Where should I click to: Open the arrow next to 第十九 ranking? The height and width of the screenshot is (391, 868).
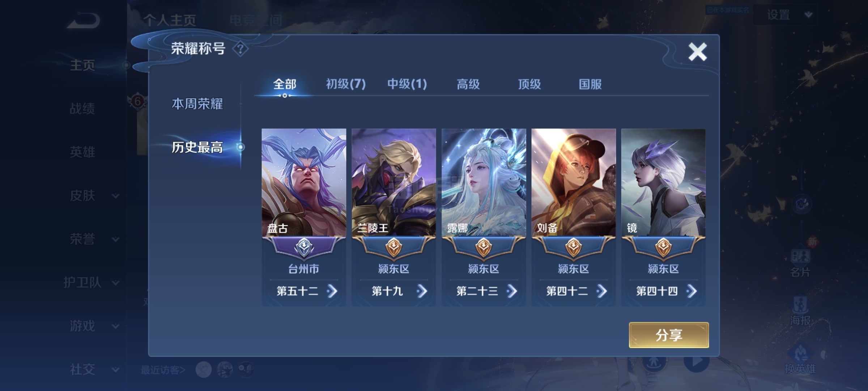[x=422, y=291]
